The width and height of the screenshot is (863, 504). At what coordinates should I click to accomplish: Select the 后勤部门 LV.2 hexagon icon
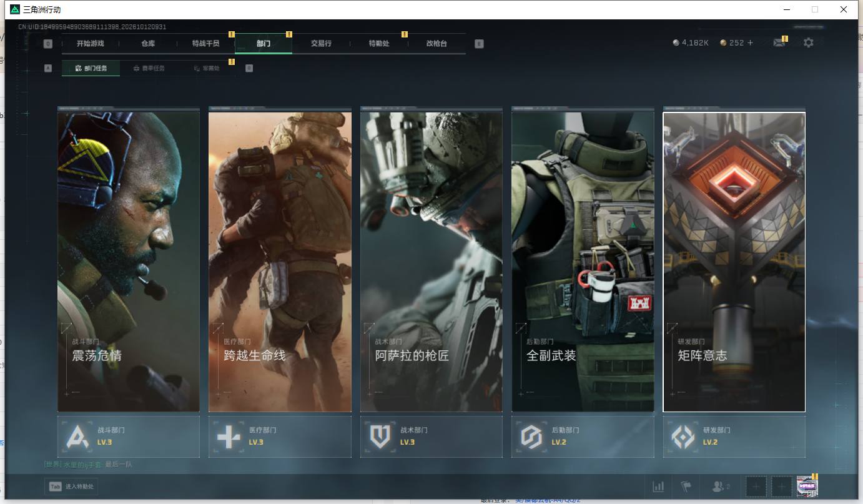tap(531, 437)
